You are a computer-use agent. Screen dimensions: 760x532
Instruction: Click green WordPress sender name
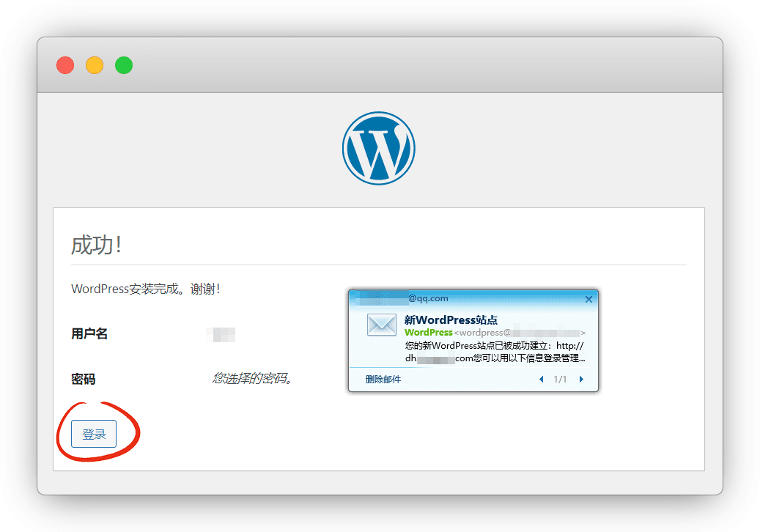coord(429,333)
